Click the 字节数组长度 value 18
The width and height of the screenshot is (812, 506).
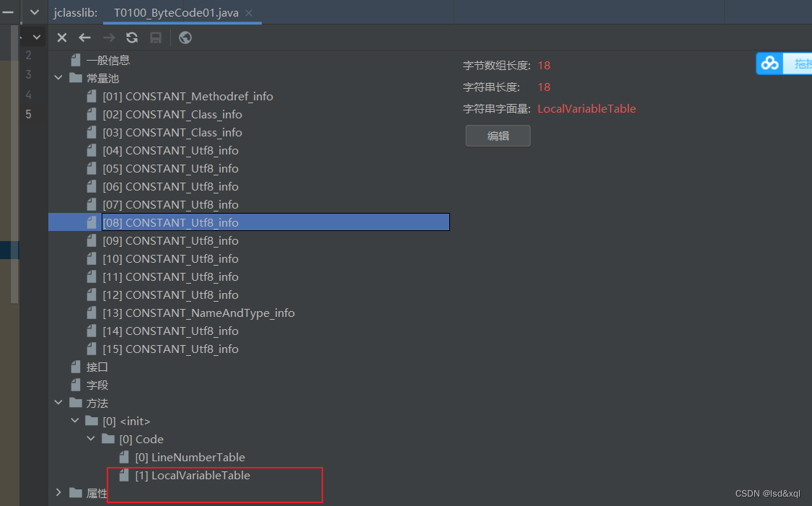pos(544,65)
